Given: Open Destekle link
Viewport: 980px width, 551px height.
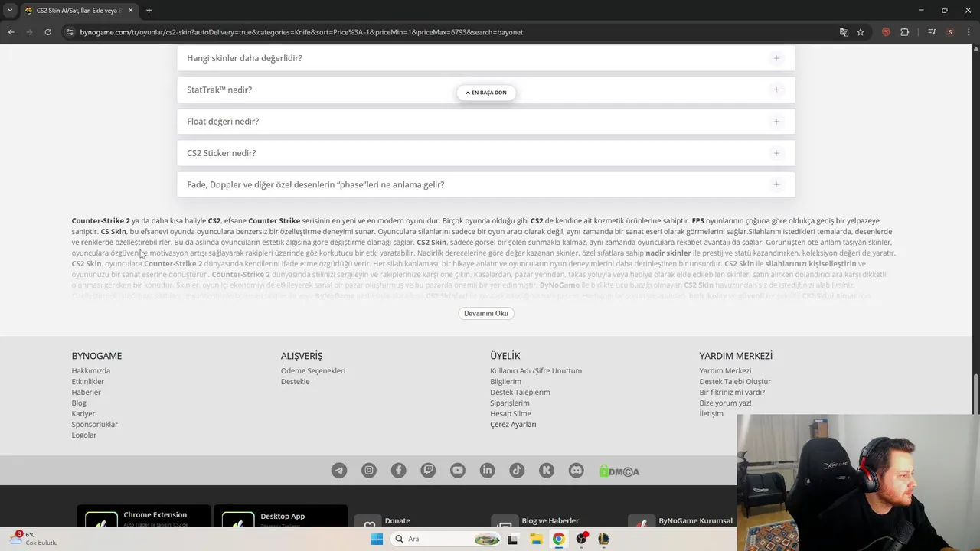Looking at the screenshot, I should pyautogui.click(x=296, y=381).
